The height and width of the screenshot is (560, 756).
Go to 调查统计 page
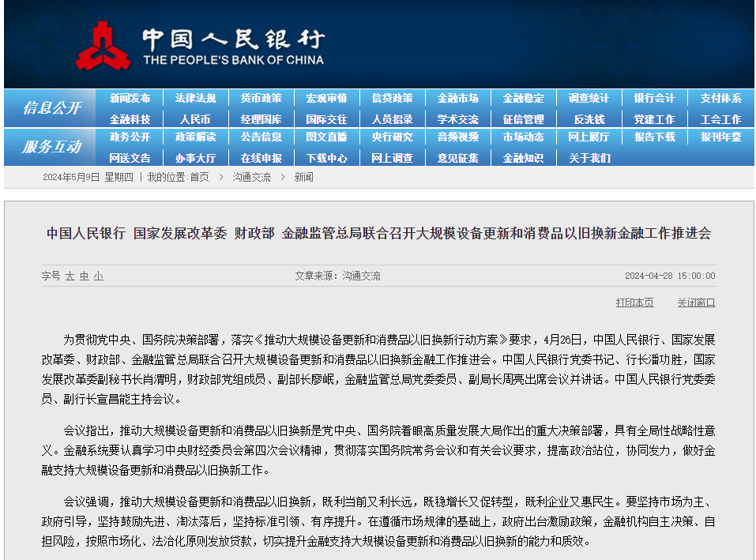click(589, 98)
